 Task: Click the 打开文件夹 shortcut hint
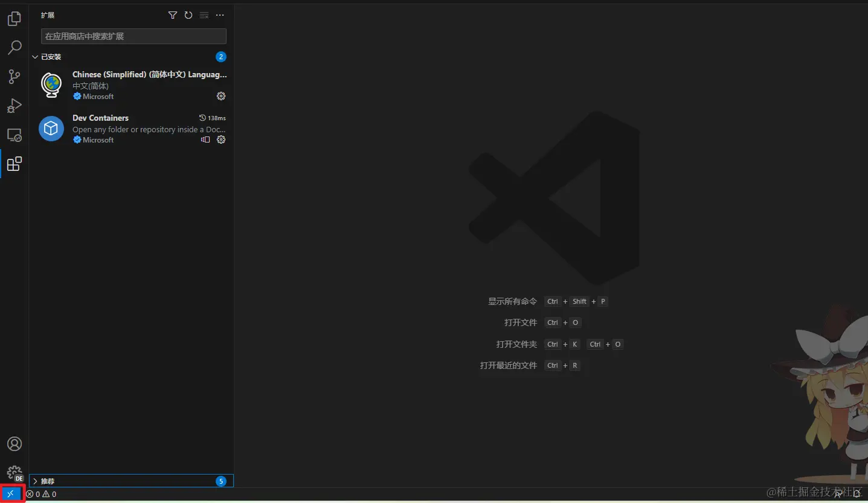(x=516, y=344)
